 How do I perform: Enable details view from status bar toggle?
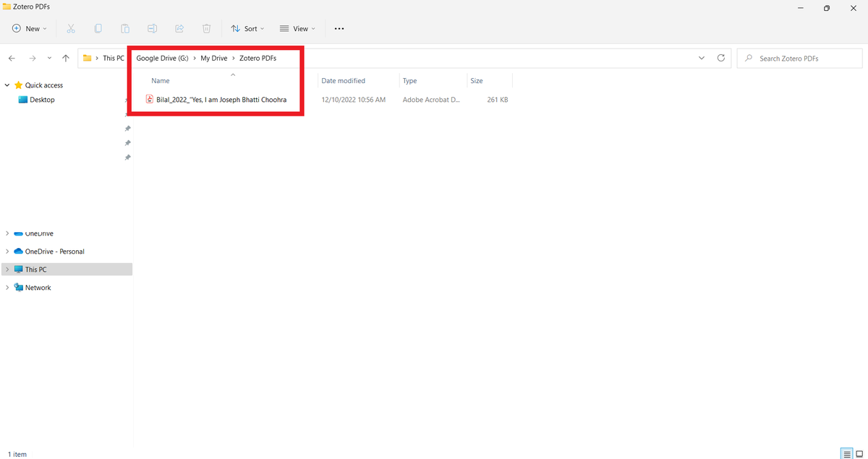tap(846, 454)
